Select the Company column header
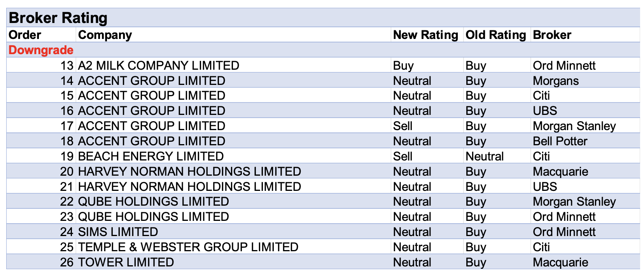 (105, 35)
